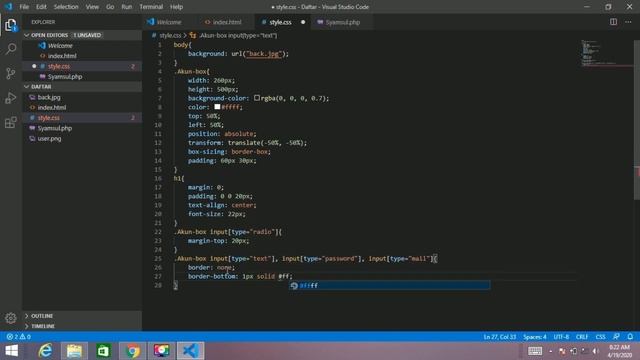Select Syamsul.php in Open Editors list
Screen dimensions: 640x360
pos(65,76)
